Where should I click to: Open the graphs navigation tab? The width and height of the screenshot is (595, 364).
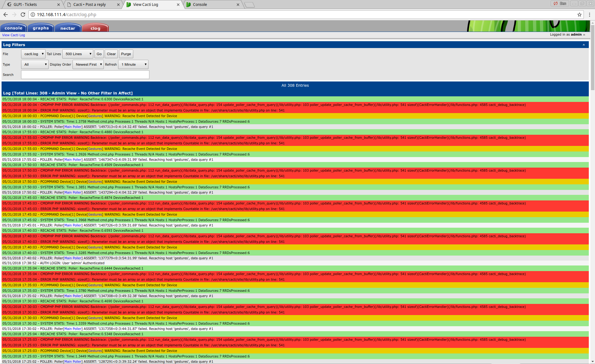(41, 28)
